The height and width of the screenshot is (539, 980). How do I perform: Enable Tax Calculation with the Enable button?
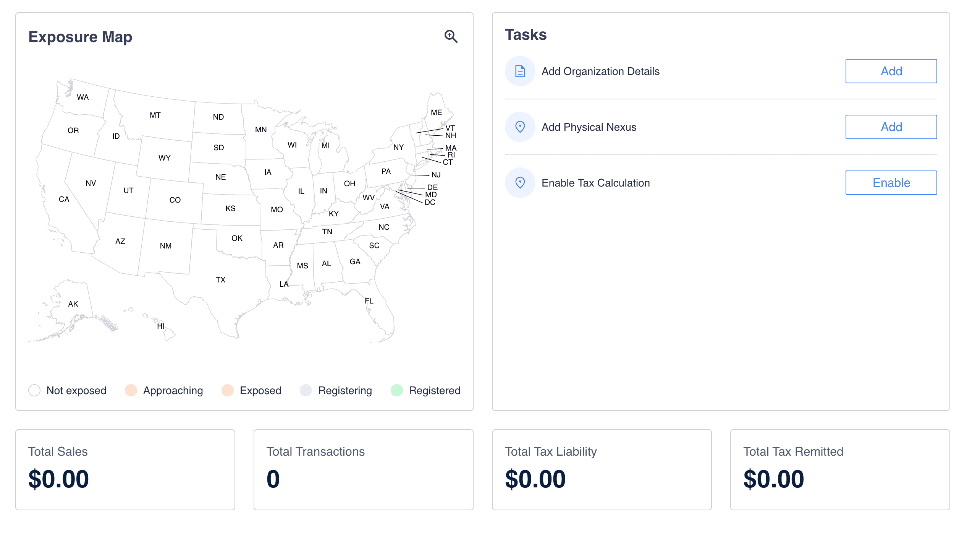(x=891, y=183)
